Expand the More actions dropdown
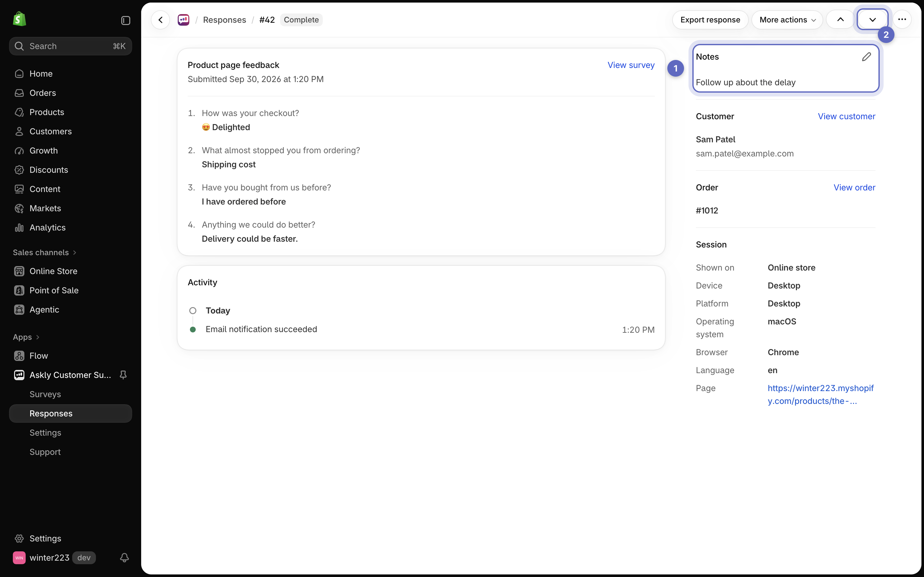 pyautogui.click(x=787, y=20)
